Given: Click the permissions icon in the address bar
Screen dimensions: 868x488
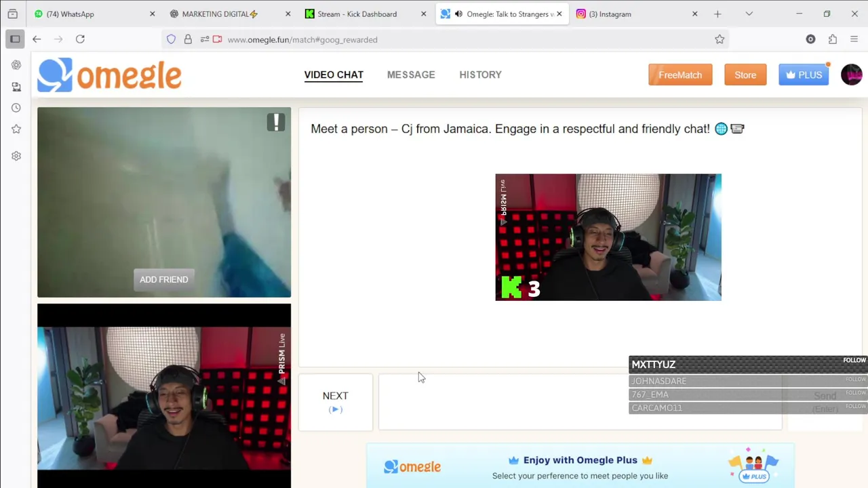Looking at the screenshot, I should click(204, 39).
